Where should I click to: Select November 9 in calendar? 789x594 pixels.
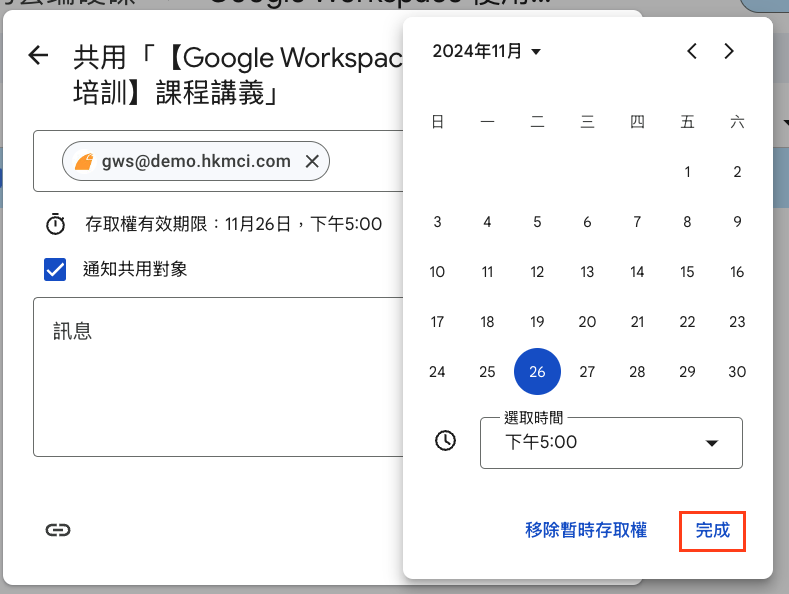coord(737,222)
